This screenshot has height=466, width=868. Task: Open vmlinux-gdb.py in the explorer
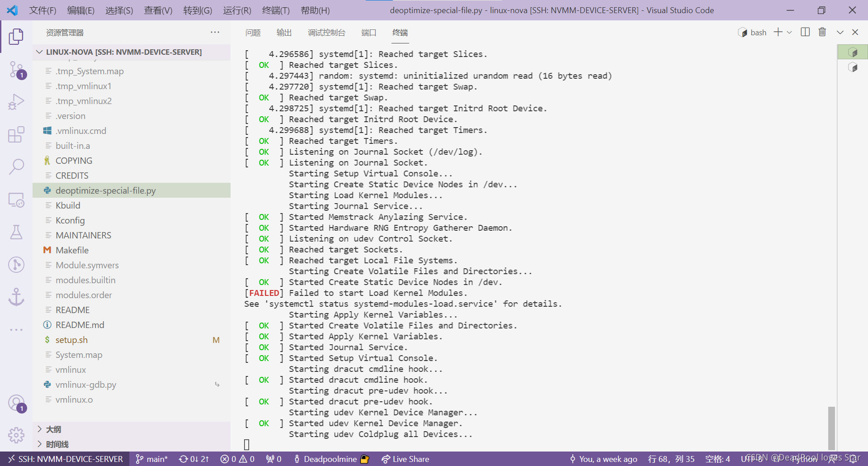[132, 385]
